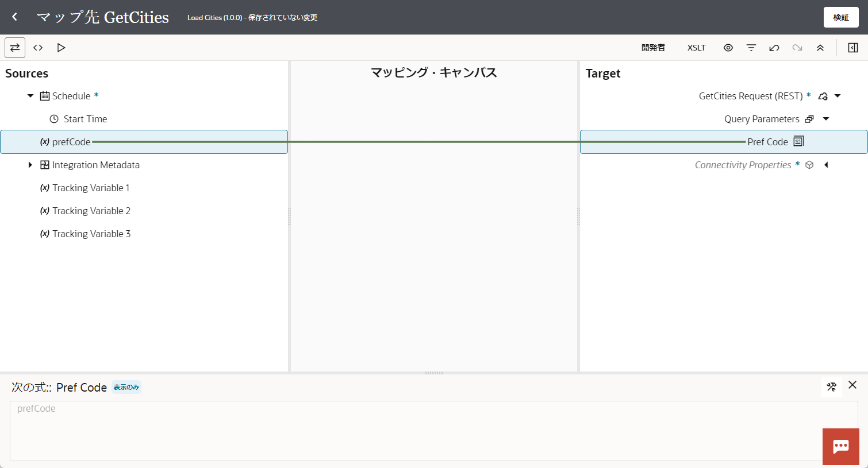The image size is (868, 468).
Task: Run the mapper test play icon
Action: tap(61, 48)
